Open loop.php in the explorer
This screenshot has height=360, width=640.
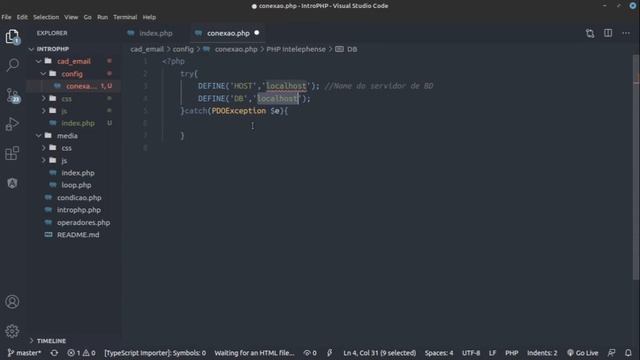pyautogui.click(x=76, y=185)
